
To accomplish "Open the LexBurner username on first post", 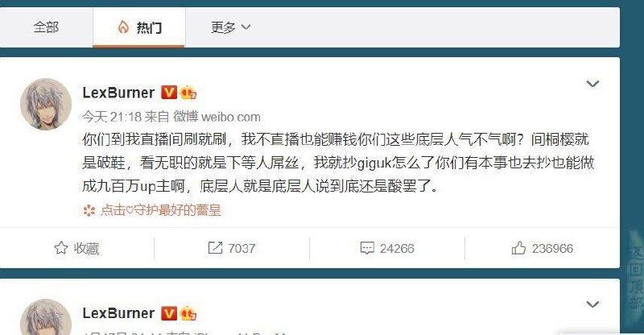I will click(x=118, y=93).
